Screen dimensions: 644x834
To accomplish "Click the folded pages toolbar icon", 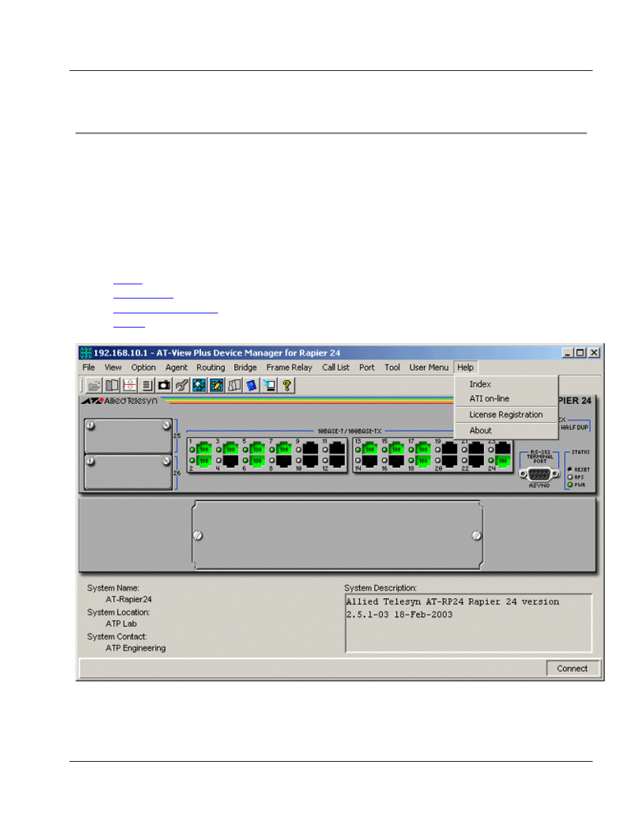I will tap(234, 385).
